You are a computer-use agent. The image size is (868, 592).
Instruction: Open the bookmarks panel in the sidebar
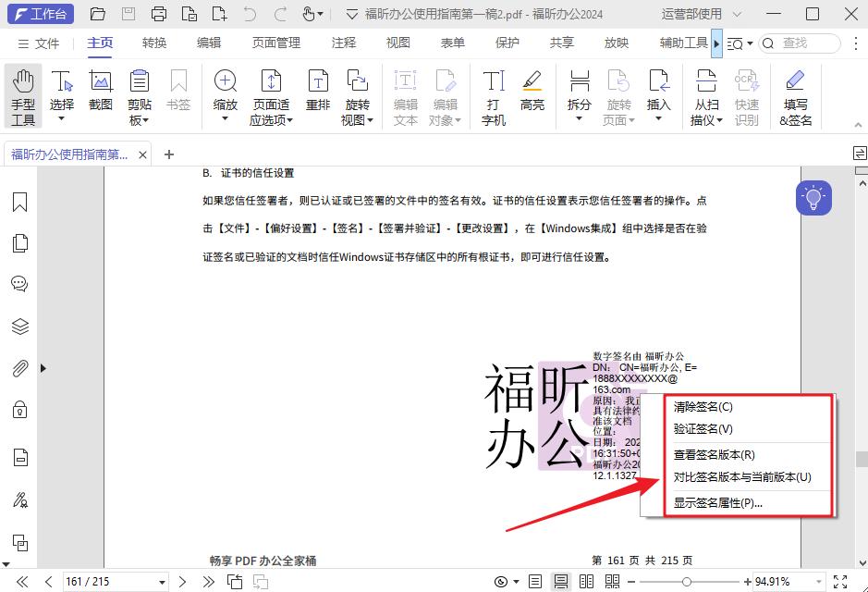pos(19,202)
